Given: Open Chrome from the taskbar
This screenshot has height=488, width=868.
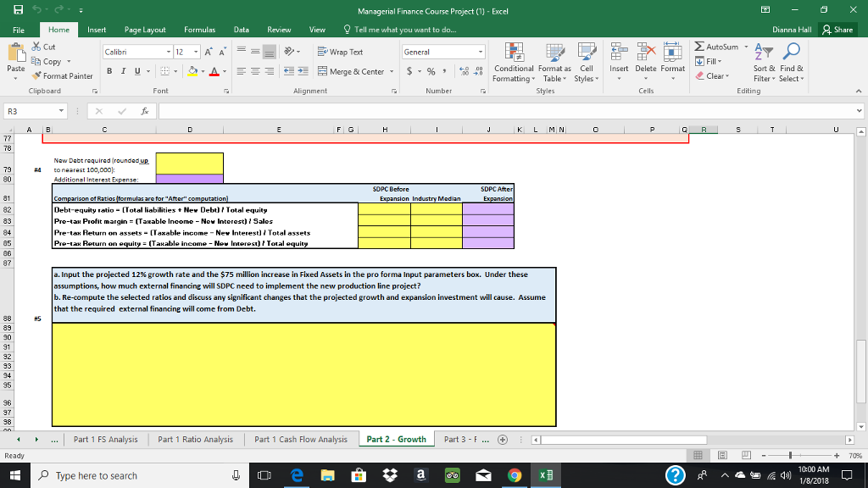Looking at the screenshot, I should pyautogui.click(x=515, y=475).
